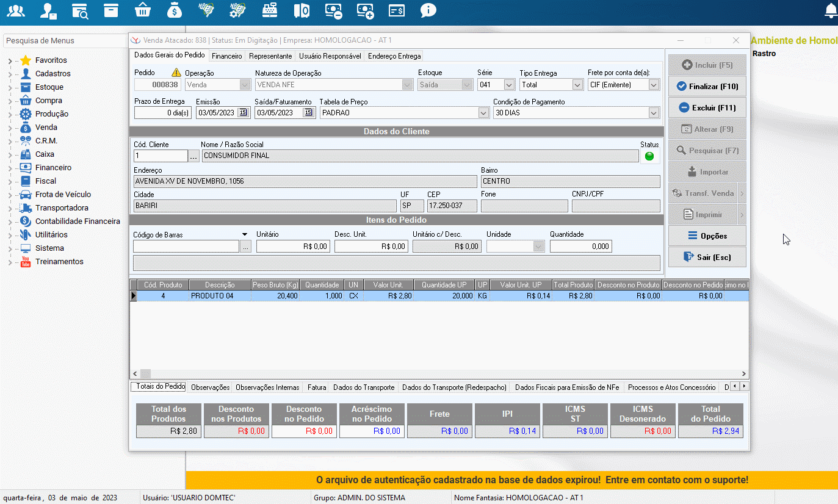Click the truck icon of Transportadora
This screenshot has width=838, height=504.
pyautogui.click(x=26, y=208)
